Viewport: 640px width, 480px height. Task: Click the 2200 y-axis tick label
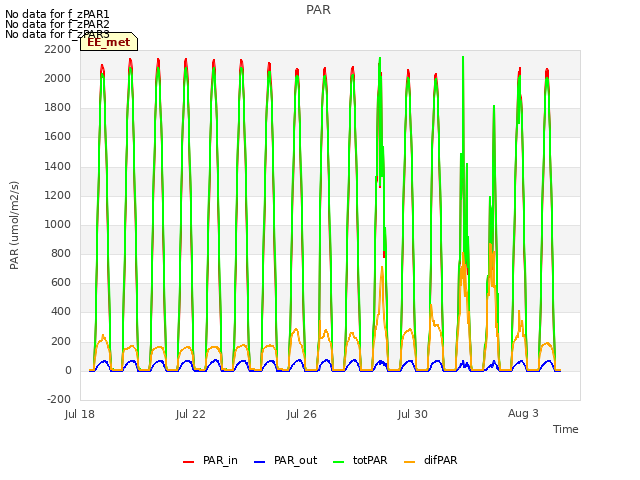tap(58, 49)
